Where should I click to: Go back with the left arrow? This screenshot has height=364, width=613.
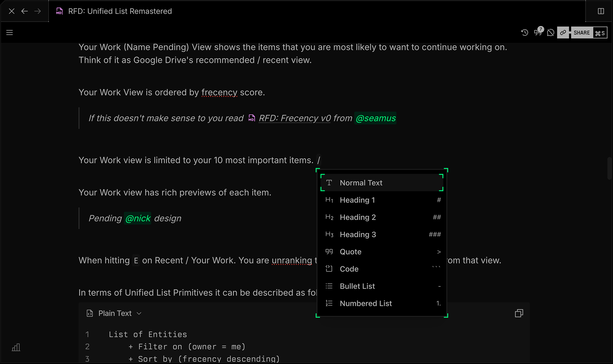tap(24, 11)
